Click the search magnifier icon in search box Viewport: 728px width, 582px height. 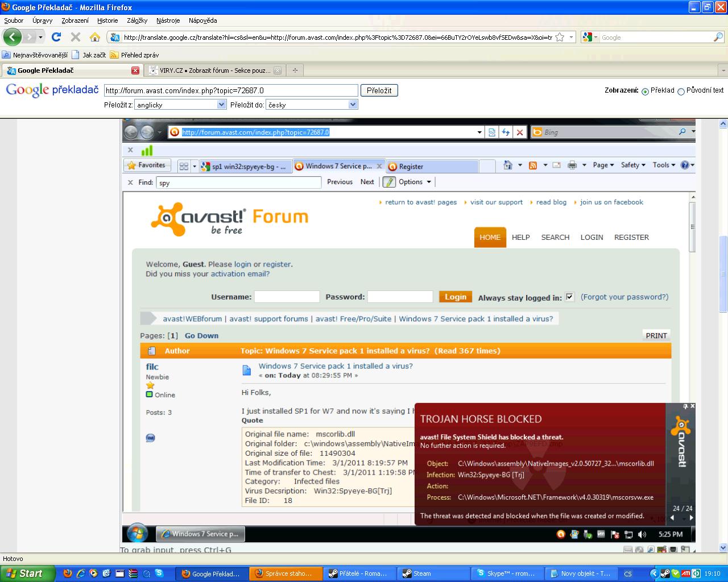click(x=718, y=37)
